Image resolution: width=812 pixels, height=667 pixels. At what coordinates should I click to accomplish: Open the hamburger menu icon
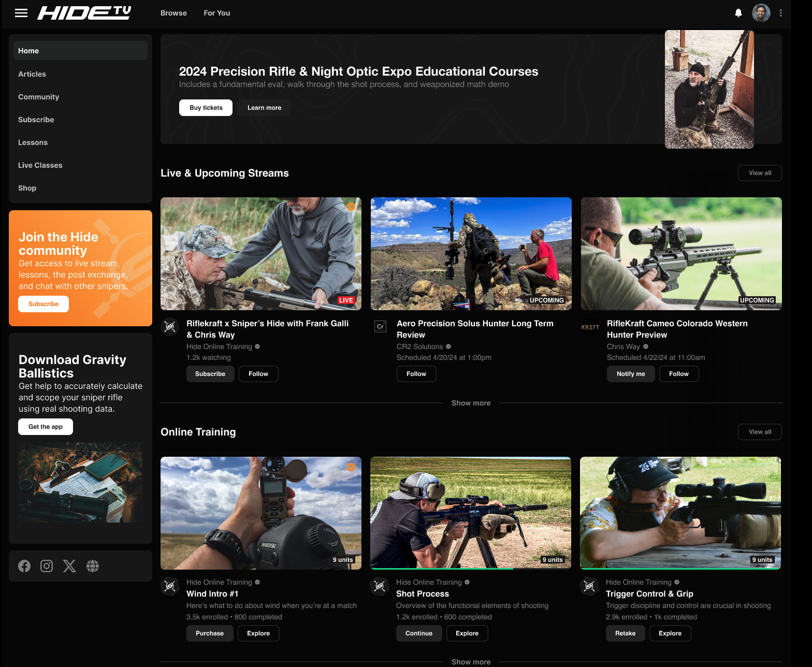point(21,13)
